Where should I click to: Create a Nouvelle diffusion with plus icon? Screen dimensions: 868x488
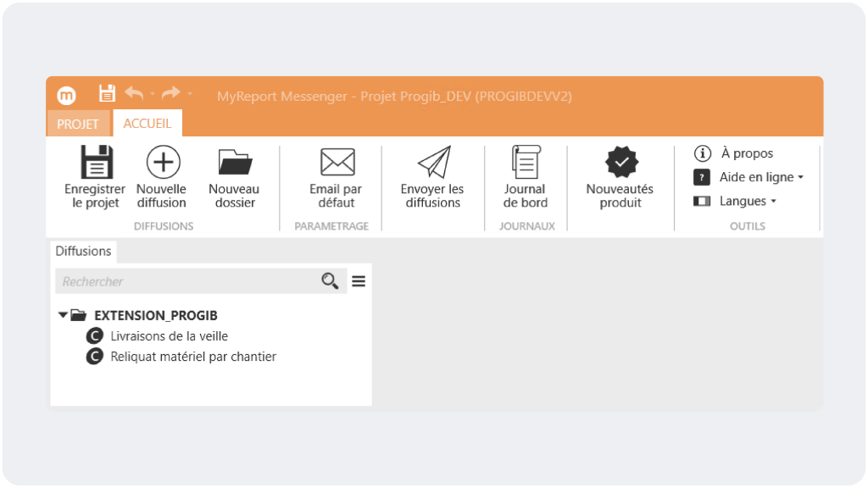(163, 162)
